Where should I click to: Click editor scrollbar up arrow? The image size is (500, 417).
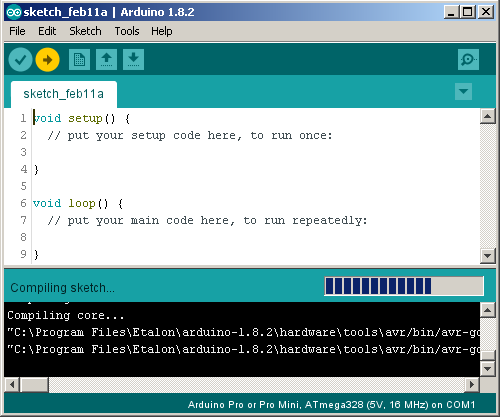pyautogui.click(x=488, y=116)
